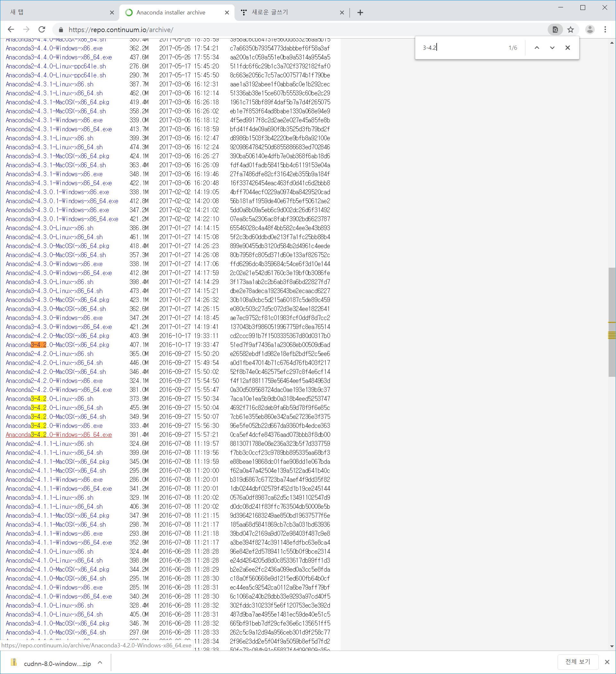Open the user profile avatar icon
This screenshot has height=674, width=616.
[x=590, y=30]
